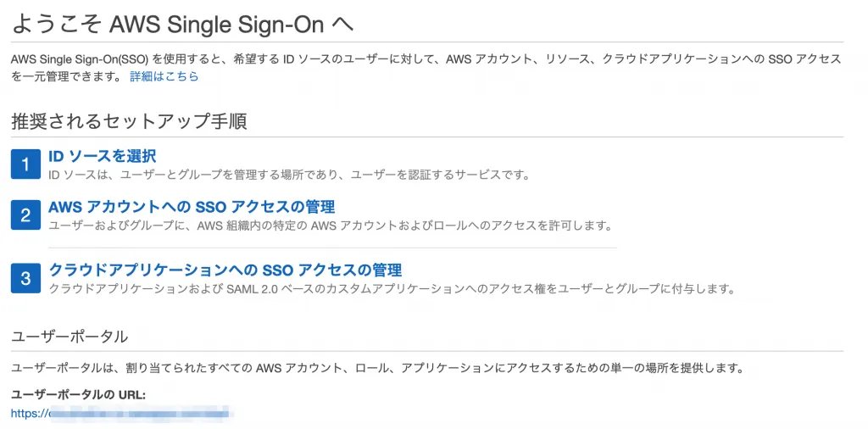
Task: Click the 推奨されるセットアップ手順 heading
Action: point(129,121)
